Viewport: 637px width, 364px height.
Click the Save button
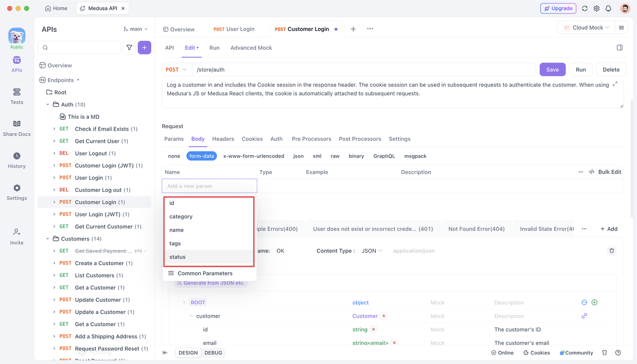click(x=552, y=70)
